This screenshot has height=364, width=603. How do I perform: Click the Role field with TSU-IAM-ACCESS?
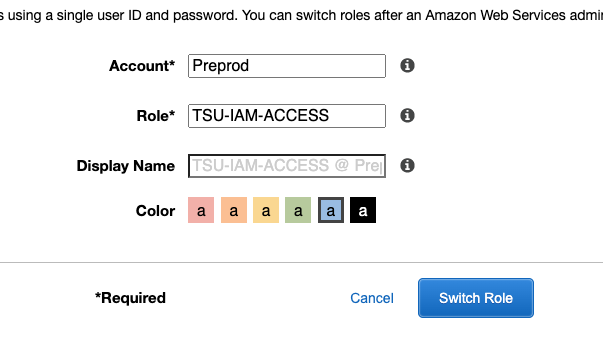(x=287, y=116)
